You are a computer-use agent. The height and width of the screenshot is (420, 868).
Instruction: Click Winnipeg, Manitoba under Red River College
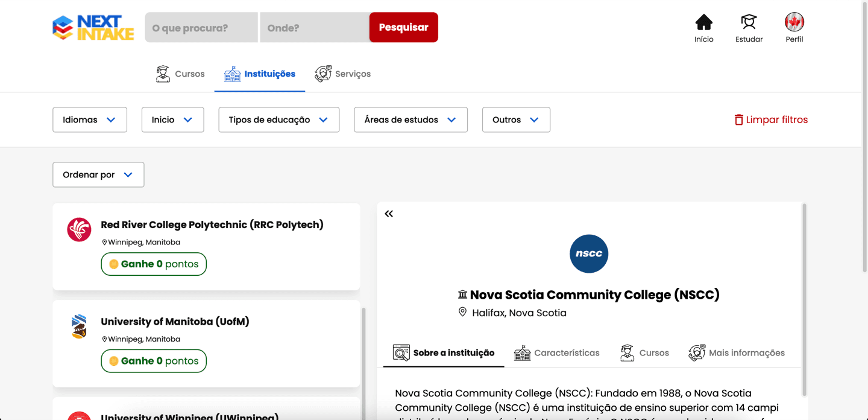[x=144, y=242]
